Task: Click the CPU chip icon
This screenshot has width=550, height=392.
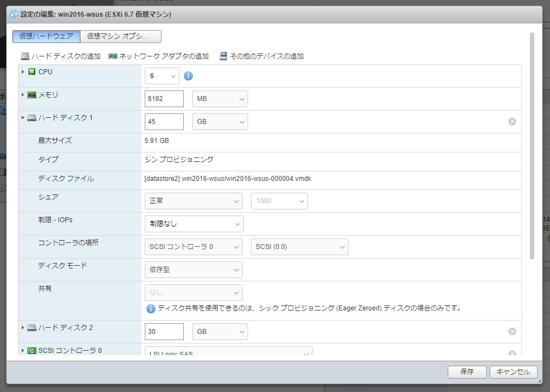Action: click(x=32, y=72)
